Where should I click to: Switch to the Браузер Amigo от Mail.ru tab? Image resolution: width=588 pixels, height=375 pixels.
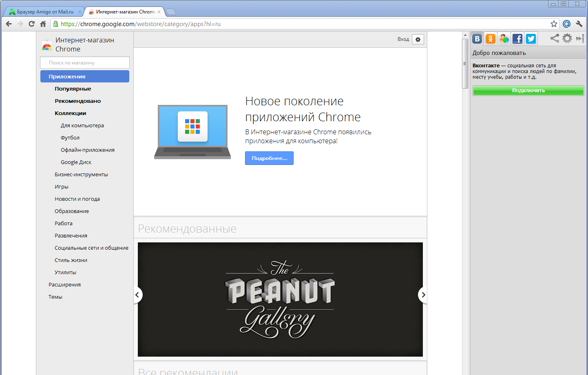pyautogui.click(x=45, y=12)
